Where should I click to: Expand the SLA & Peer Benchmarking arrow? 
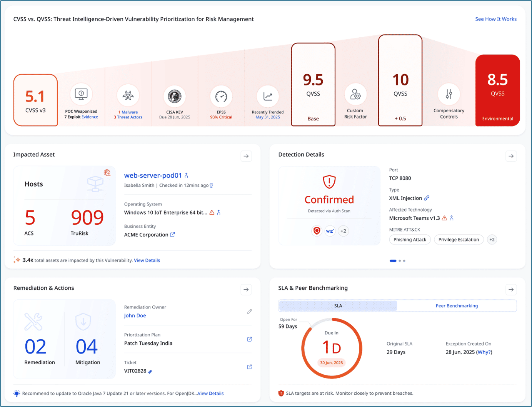click(x=511, y=290)
